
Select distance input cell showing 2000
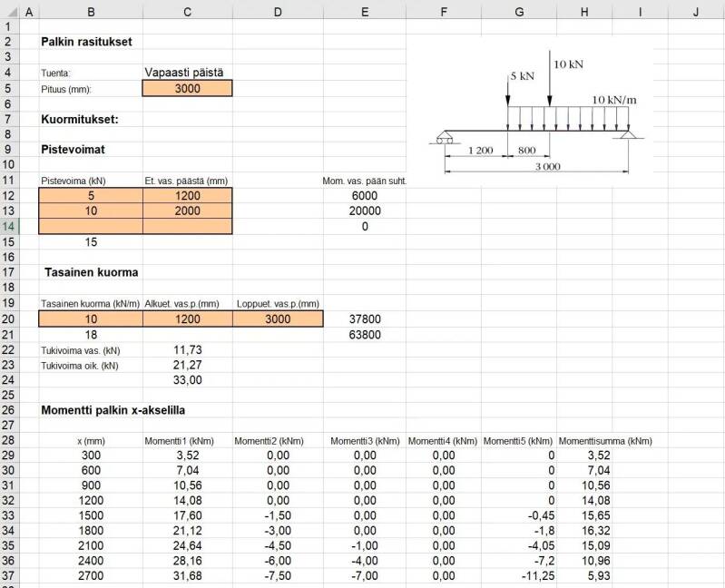[187, 211]
